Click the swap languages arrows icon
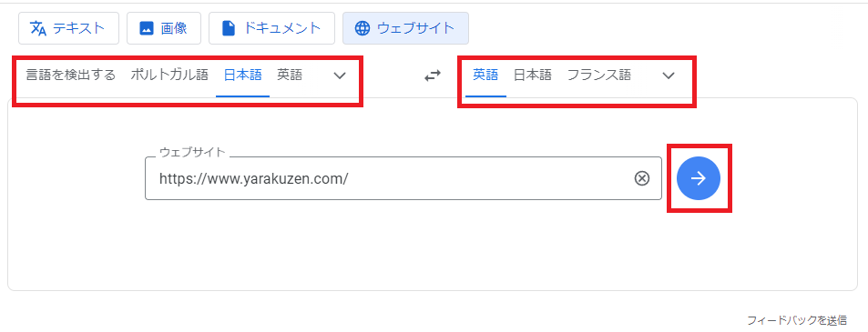868x332 pixels. [433, 75]
